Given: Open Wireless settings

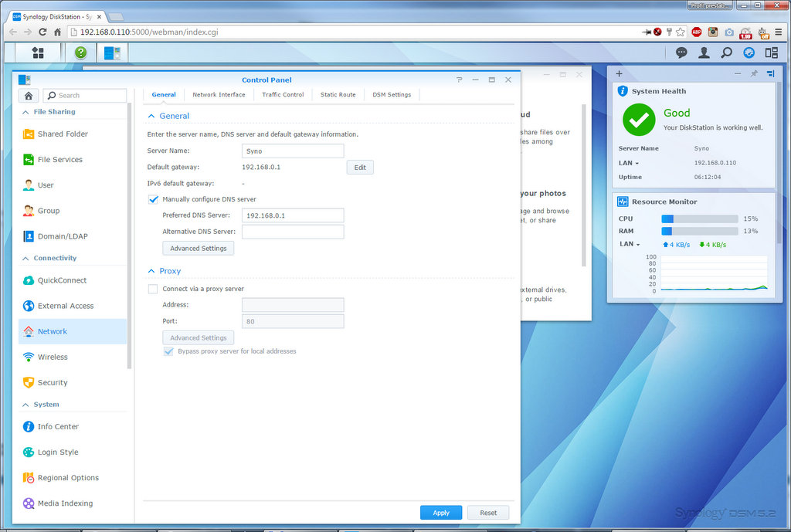Looking at the screenshot, I should pyautogui.click(x=73, y=357).
